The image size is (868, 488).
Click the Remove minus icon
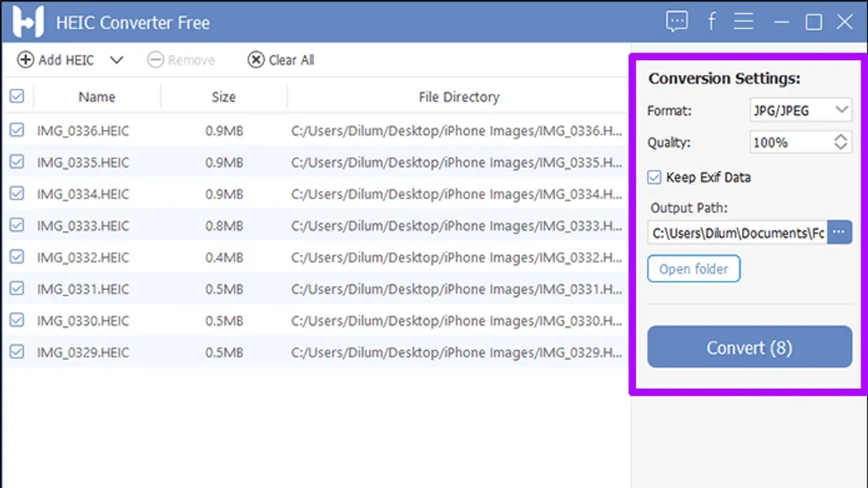point(156,60)
